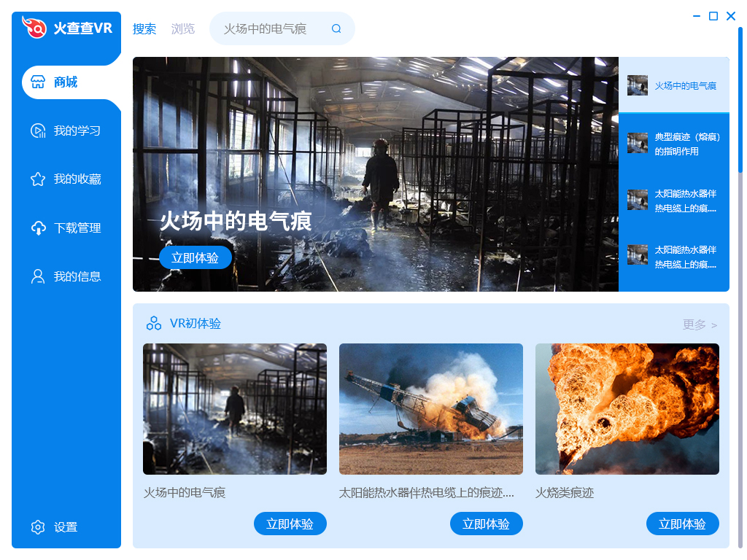This screenshot has height=560, width=747.
Task: Open the 火场中的电气痕 card image
Action: click(x=235, y=409)
